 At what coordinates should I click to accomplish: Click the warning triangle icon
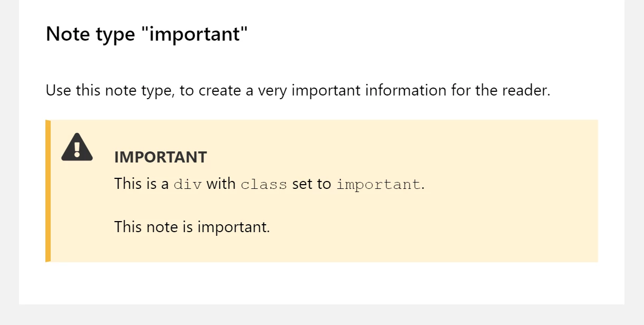coord(77,147)
